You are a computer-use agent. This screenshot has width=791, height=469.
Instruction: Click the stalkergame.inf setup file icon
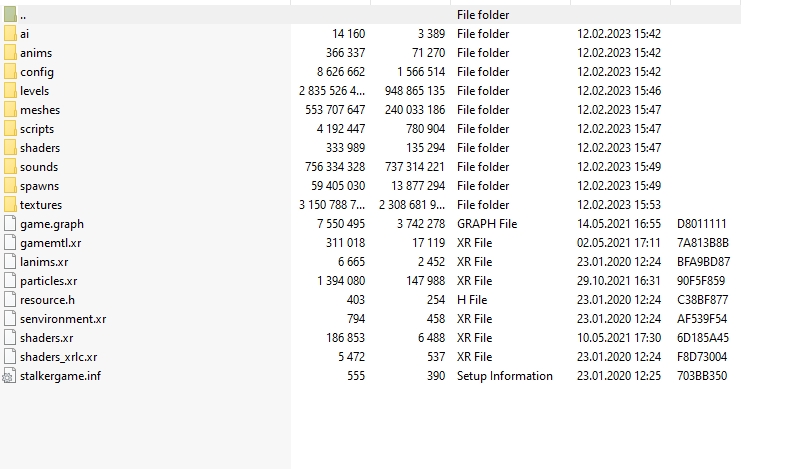10,376
